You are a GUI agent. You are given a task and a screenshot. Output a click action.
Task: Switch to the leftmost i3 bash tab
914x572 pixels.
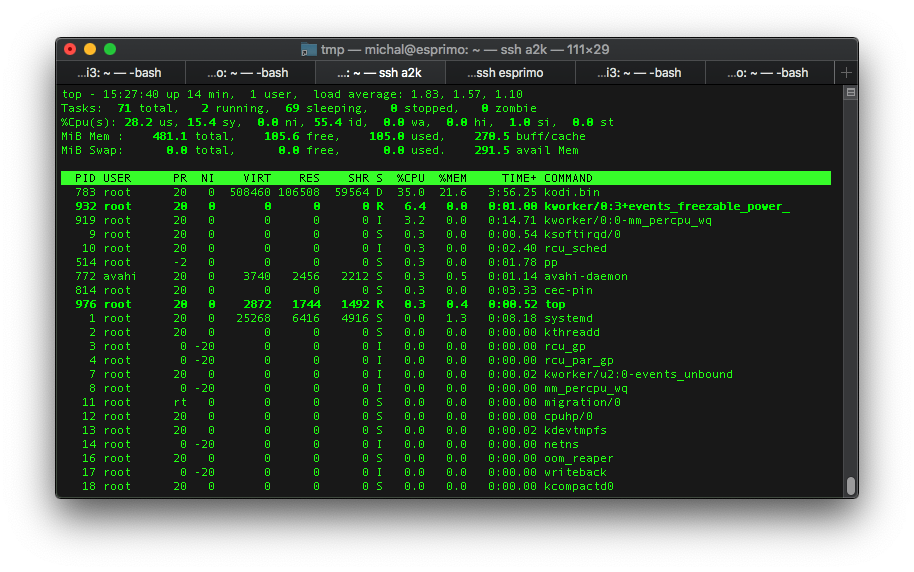[x=120, y=73]
